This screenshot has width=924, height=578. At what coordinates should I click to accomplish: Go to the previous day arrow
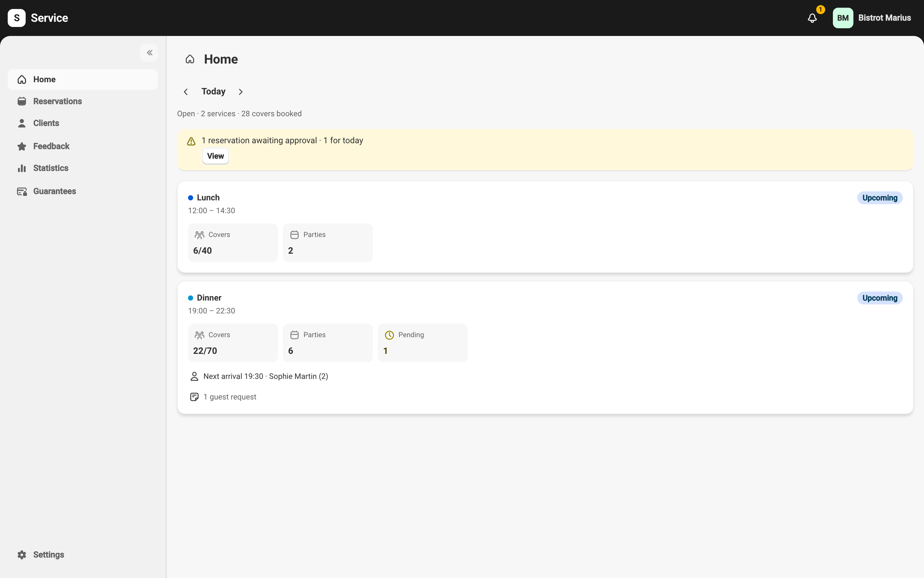tap(186, 92)
